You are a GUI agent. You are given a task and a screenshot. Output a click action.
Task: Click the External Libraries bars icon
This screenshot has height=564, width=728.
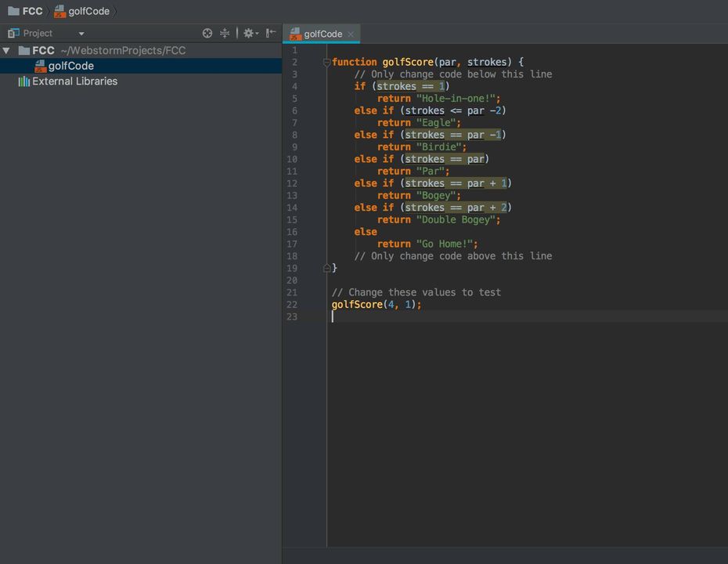(24, 81)
